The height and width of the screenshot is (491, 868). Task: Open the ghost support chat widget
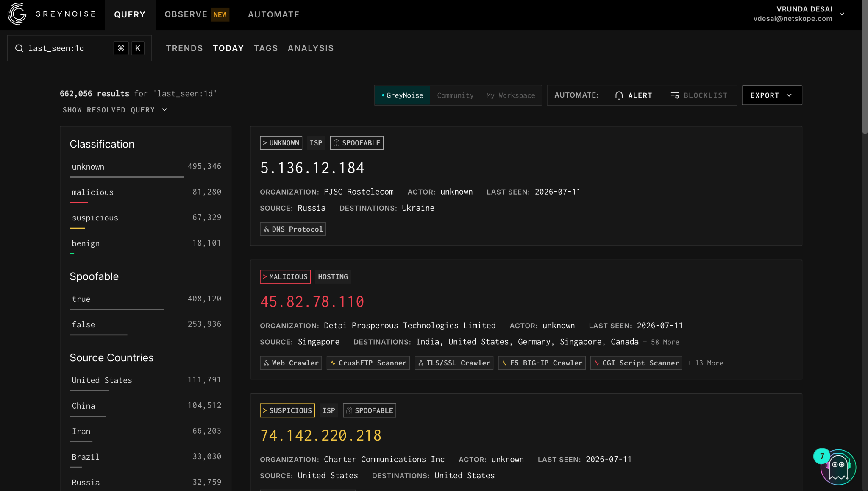(838, 467)
